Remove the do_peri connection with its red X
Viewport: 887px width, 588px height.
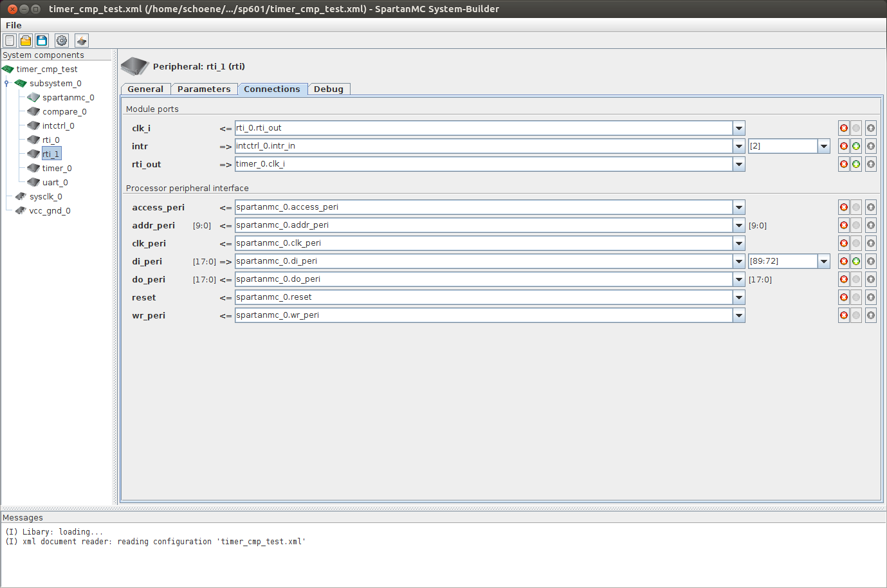click(x=844, y=279)
